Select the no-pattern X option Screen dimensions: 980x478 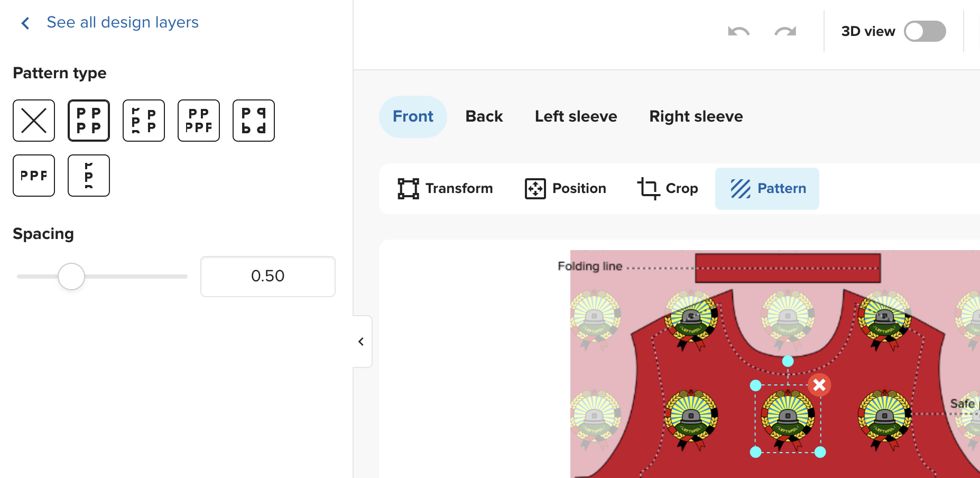click(34, 121)
